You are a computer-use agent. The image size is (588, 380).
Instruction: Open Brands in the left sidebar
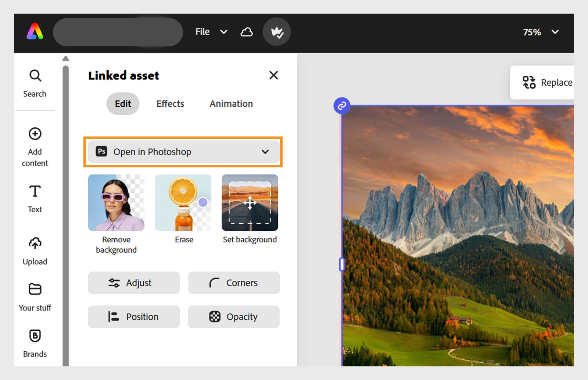tap(35, 344)
